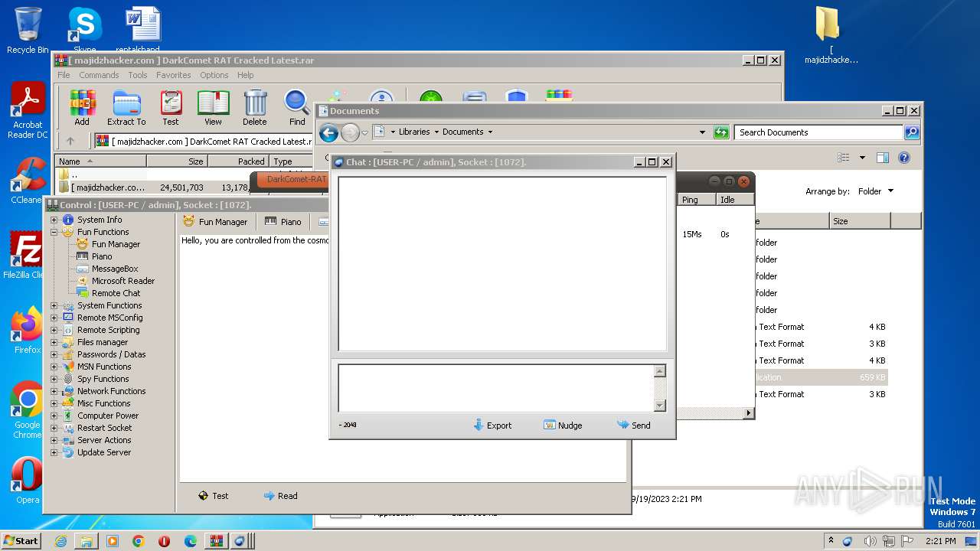Open change view dropdown in Documents
Screen dimensions: 980x551
click(x=862, y=158)
